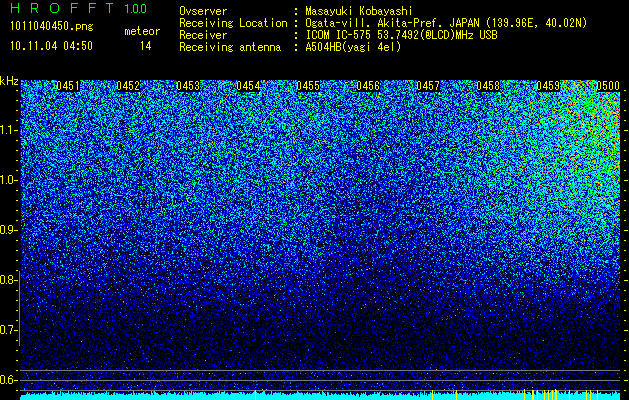Select antenna value A504HB(yagi 4el)
This screenshot has height=400, width=629.
pyautogui.click(x=353, y=47)
